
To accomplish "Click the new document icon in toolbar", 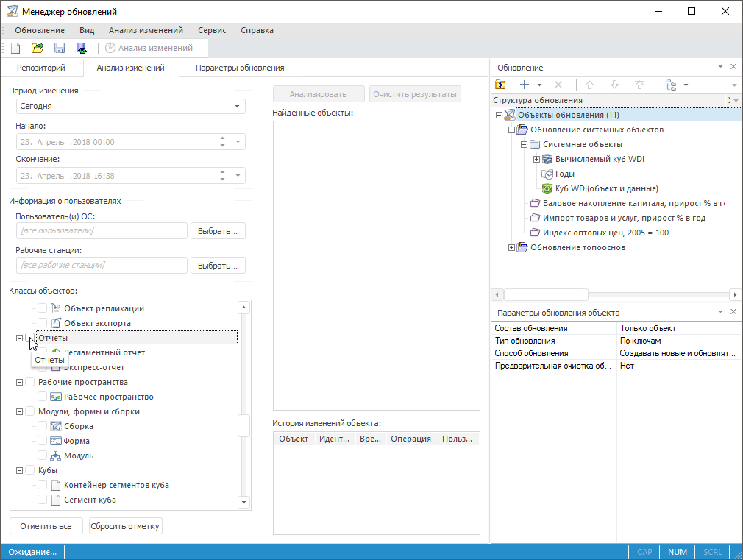I will pyautogui.click(x=15, y=48).
